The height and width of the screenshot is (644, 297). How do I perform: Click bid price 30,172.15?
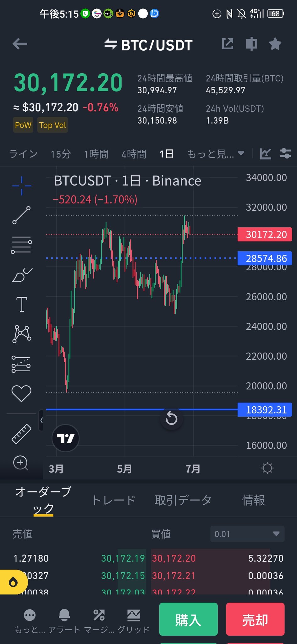[123, 576]
